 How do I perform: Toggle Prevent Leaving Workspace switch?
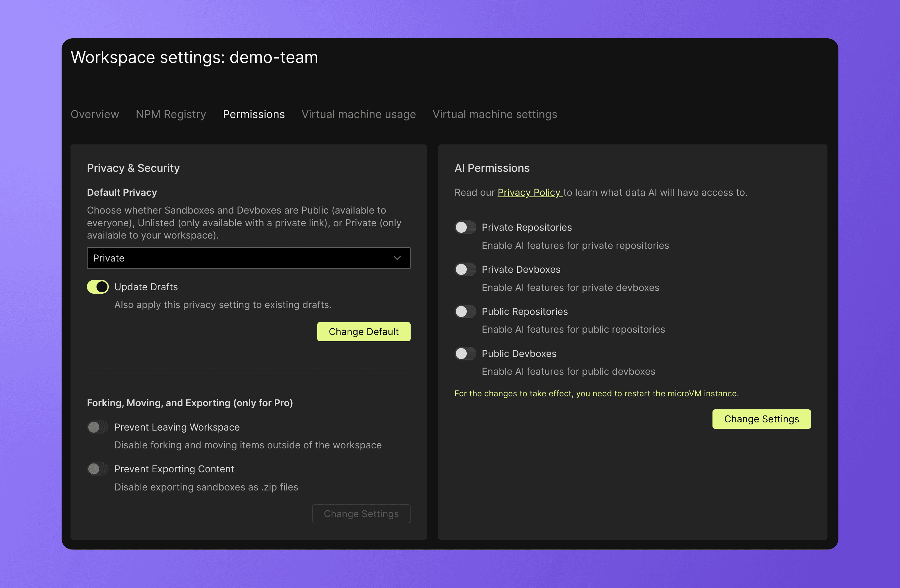(x=98, y=427)
